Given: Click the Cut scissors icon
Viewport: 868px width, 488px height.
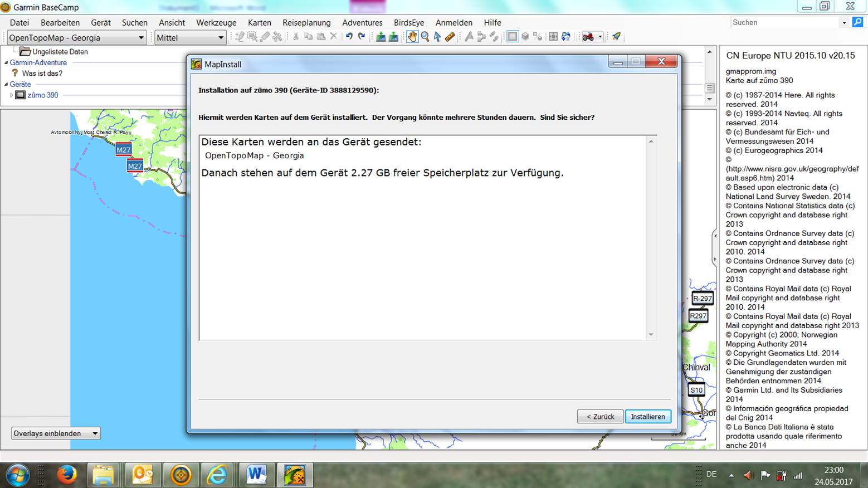Looking at the screenshot, I should point(295,37).
